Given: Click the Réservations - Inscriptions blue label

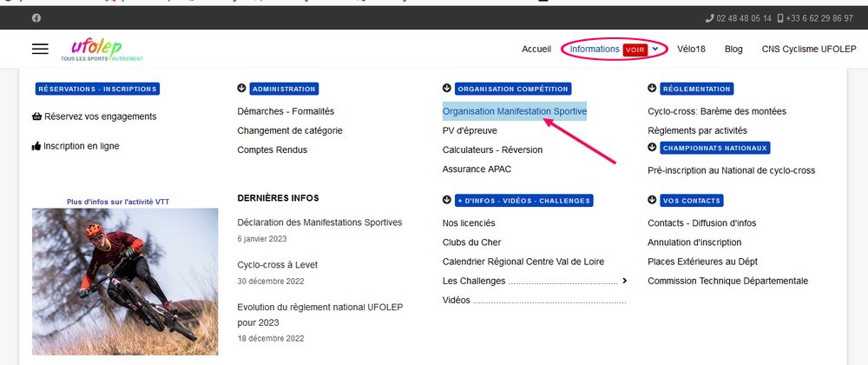Looking at the screenshot, I should tap(97, 89).
